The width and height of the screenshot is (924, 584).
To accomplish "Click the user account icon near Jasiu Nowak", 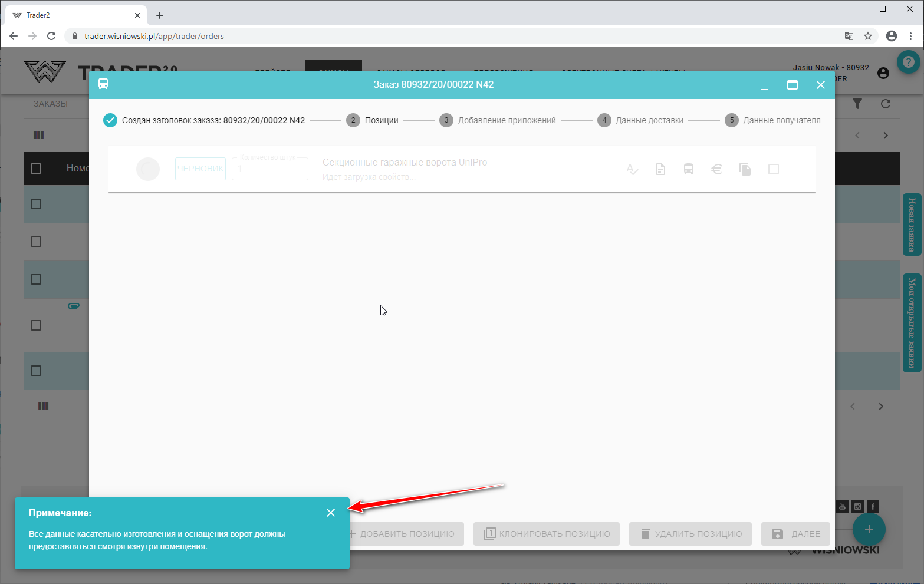I will (883, 73).
